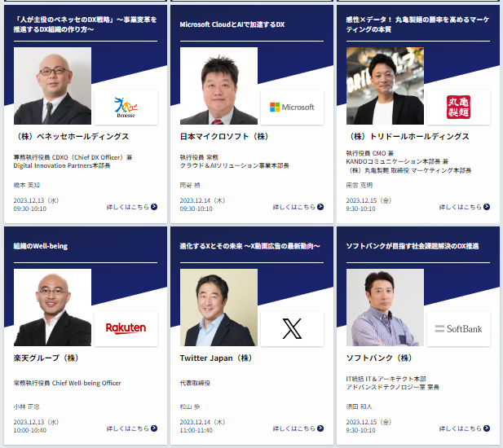The width and height of the screenshot is (503, 448).
Task: Click the arrow icon in the SoftBank card
Action: point(487,428)
